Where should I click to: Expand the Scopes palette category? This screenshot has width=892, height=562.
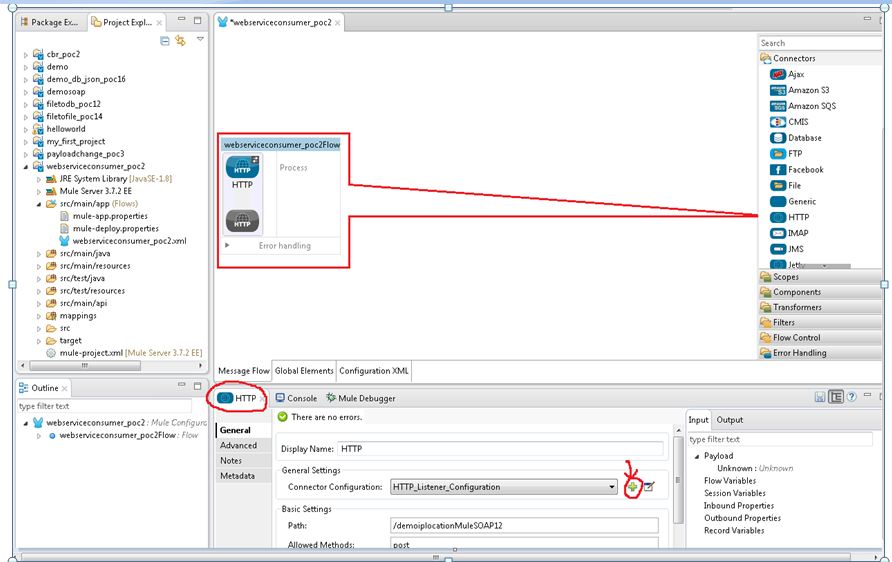click(x=821, y=277)
